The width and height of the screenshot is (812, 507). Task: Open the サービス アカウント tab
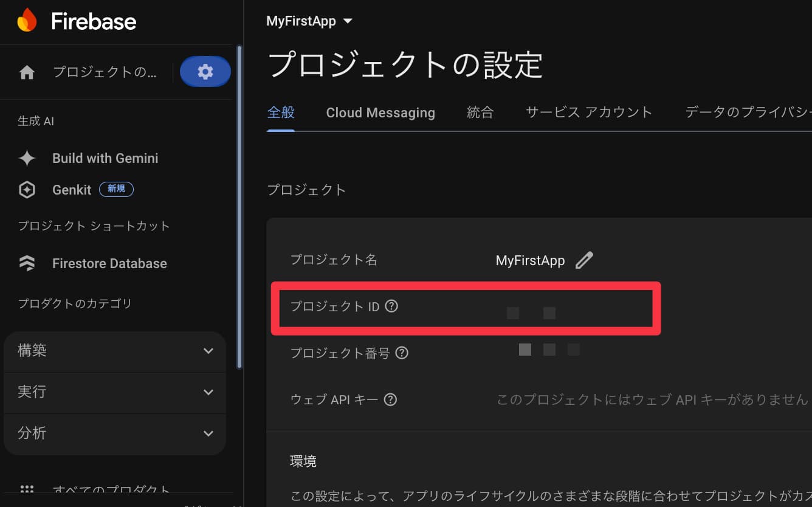point(589,112)
